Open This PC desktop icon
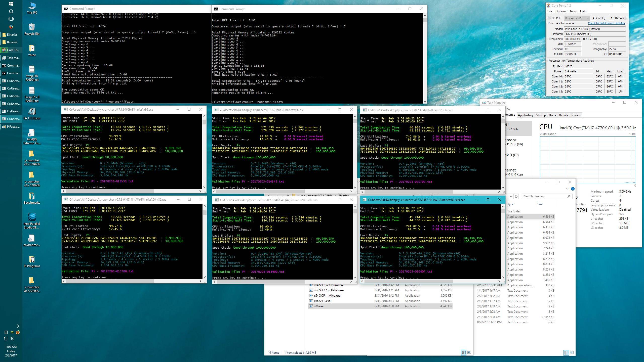 32,8
